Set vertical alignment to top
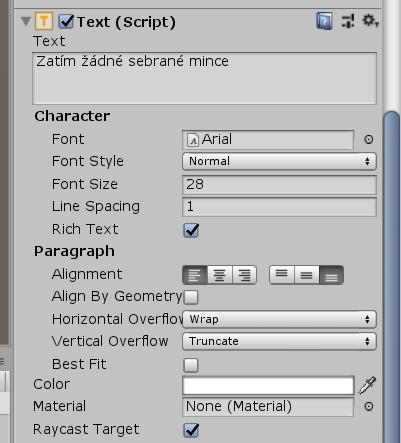401x443 pixels. click(282, 275)
